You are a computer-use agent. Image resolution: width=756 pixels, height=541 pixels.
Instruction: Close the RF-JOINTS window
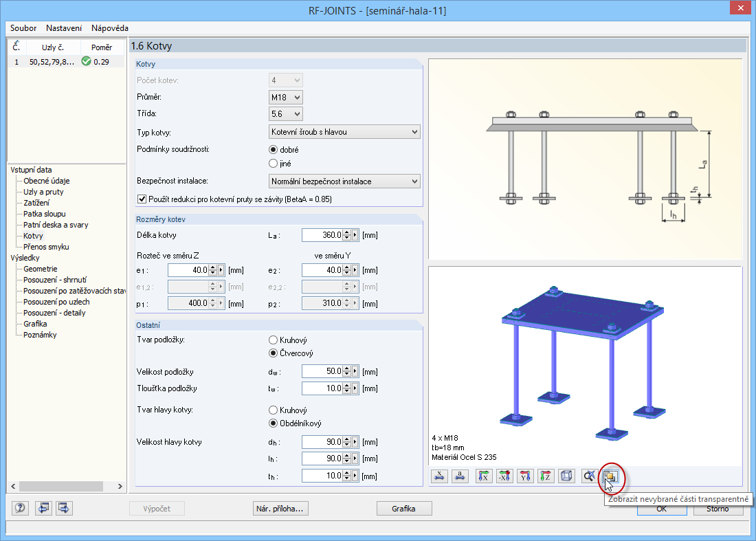pos(741,8)
